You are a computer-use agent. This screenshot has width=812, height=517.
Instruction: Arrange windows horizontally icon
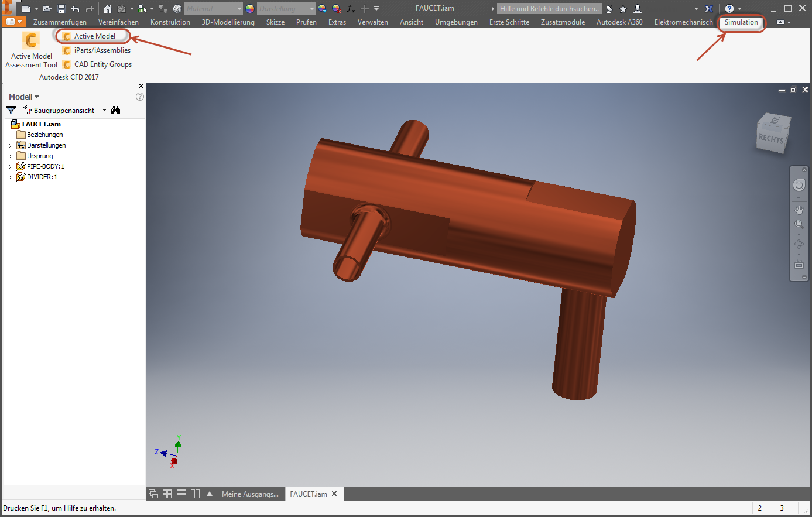181,494
